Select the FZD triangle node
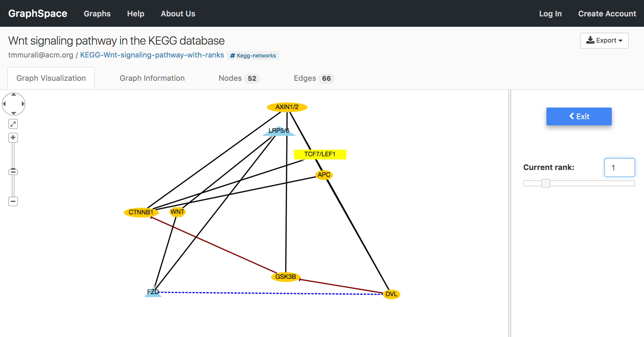The width and height of the screenshot is (644, 337). 153,292
